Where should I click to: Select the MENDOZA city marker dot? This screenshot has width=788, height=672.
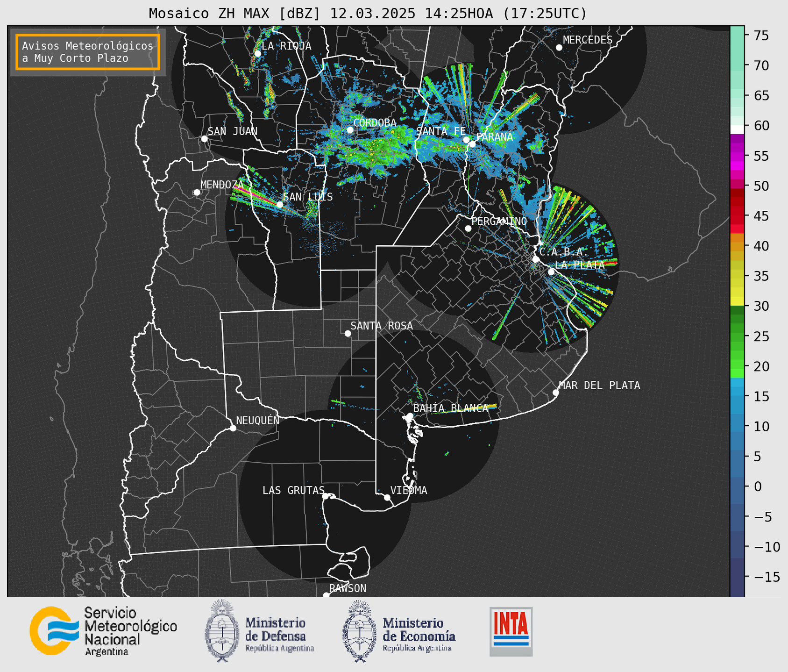coord(197,193)
